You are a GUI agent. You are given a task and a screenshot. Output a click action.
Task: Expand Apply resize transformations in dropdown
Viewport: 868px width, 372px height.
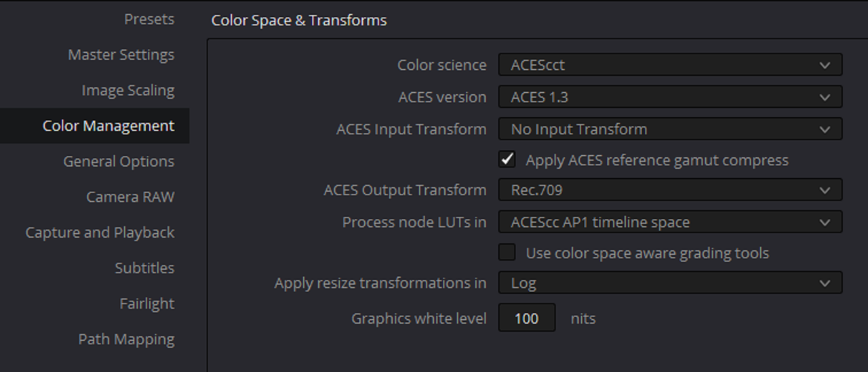coord(670,283)
